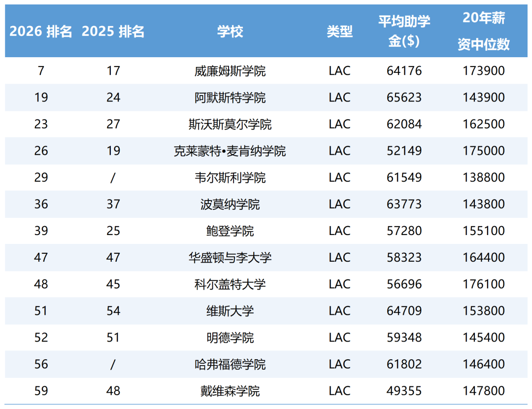
Task: Click the aid value 49355
Action: (404, 391)
